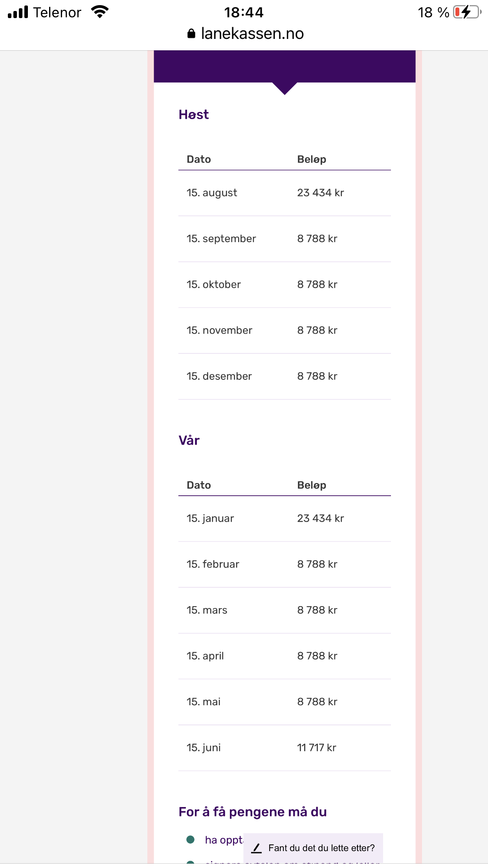Click the pencil icon in the feedback box

[257, 848]
